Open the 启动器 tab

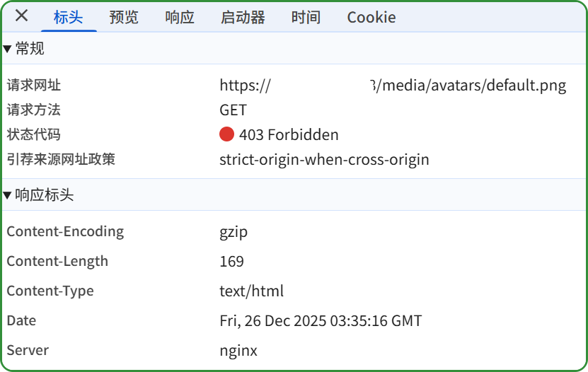pos(243,18)
